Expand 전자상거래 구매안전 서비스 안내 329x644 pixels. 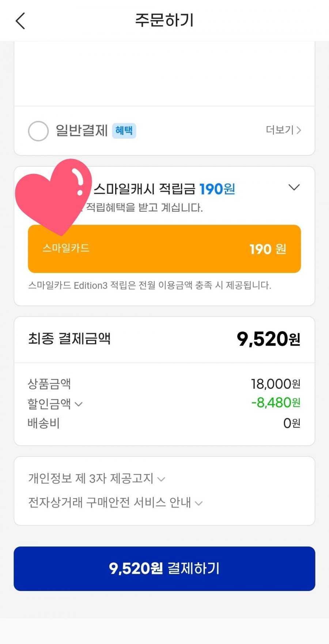pos(115,502)
